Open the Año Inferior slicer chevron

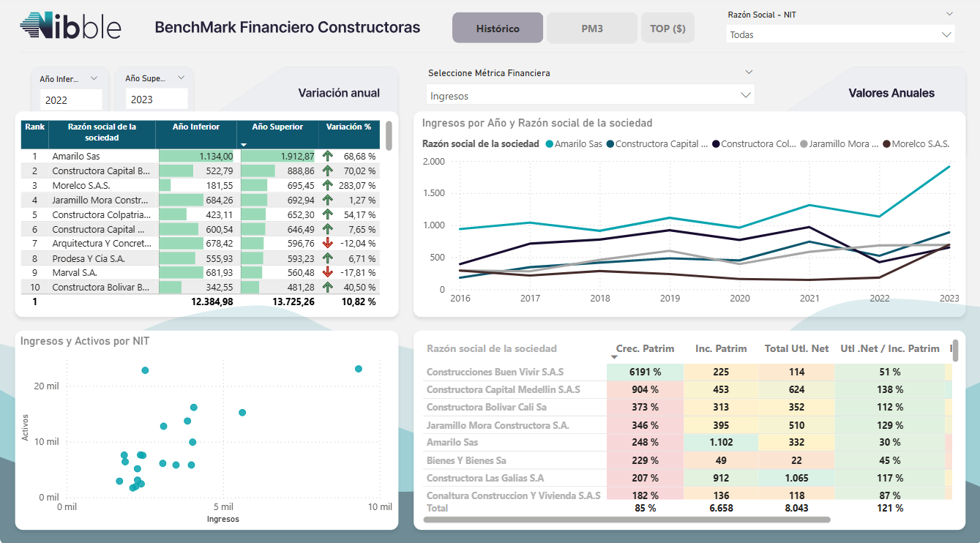tap(94, 78)
